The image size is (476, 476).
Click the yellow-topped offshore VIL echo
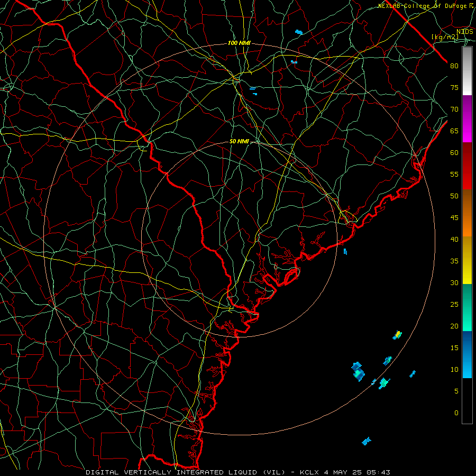(x=397, y=335)
